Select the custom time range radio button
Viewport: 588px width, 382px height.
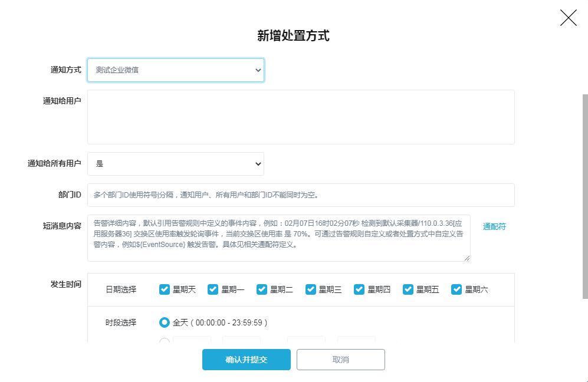(165, 341)
